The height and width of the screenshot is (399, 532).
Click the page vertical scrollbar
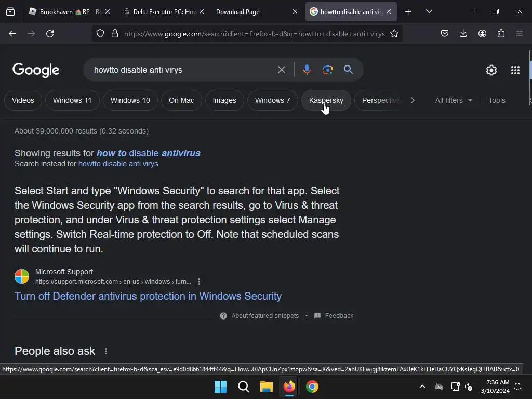coord(530,78)
